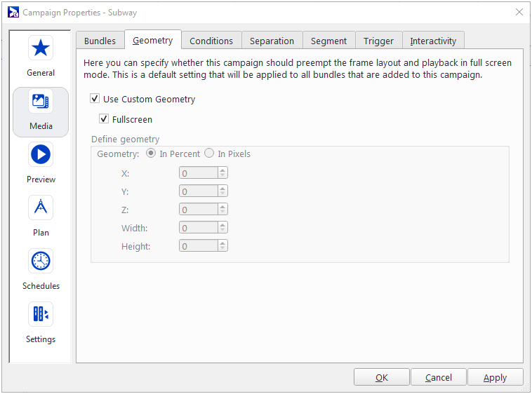Click the OK button
The height and width of the screenshot is (394, 532).
(381, 377)
